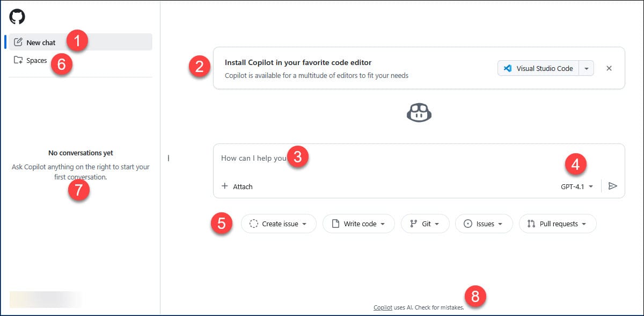Click the Git branch icon
The height and width of the screenshot is (316, 644).
tap(413, 224)
